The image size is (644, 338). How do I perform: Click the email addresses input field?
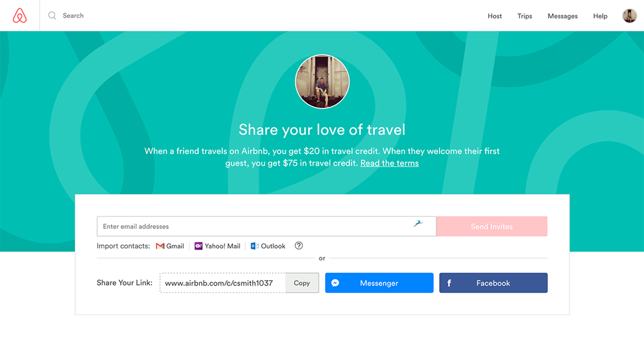click(x=225, y=226)
